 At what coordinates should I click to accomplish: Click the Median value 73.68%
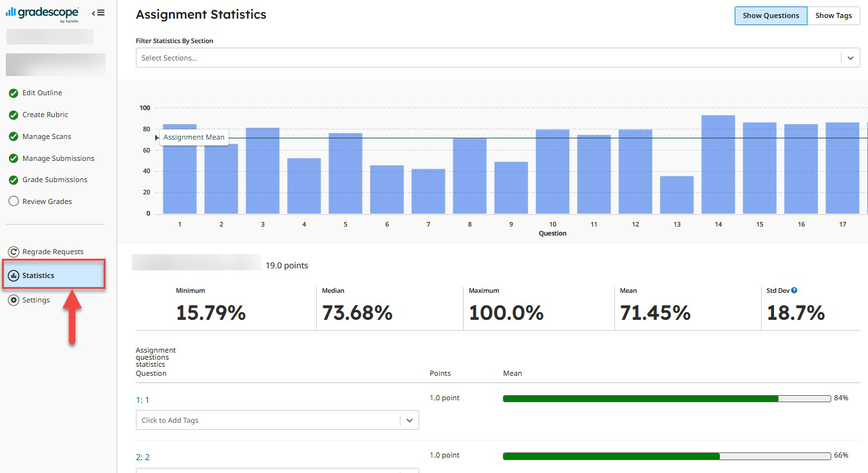pos(357,313)
